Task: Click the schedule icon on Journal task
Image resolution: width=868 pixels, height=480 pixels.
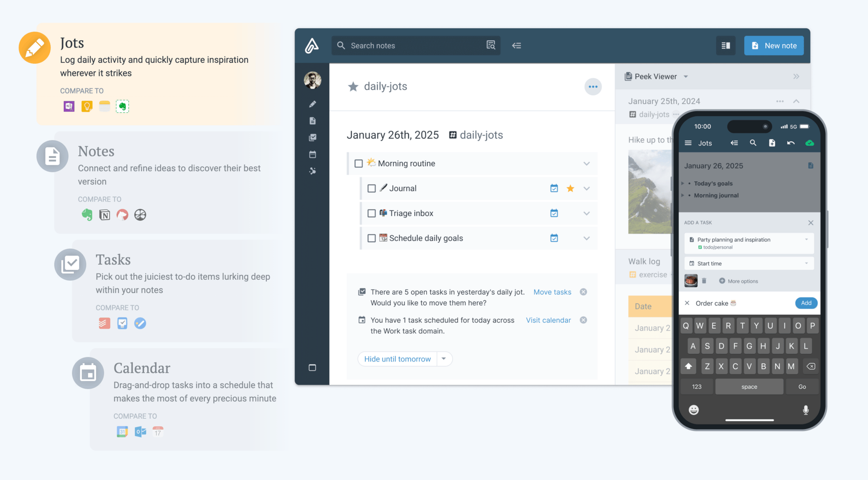Action: (x=554, y=188)
